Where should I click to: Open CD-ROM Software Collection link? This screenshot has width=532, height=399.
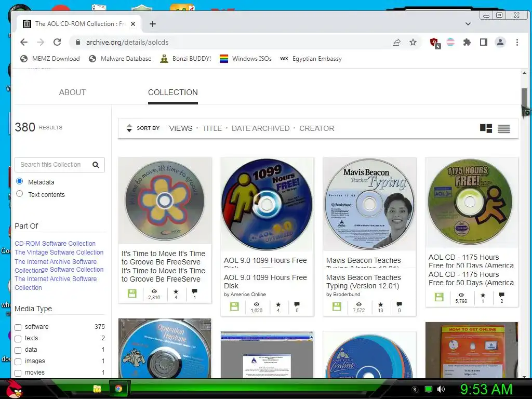point(55,243)
